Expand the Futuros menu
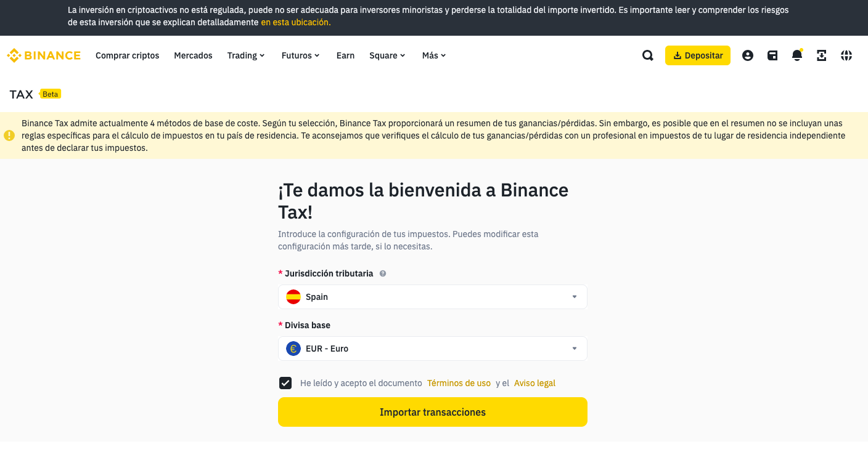This screenshot has width=868, height=452. click(301, 55)
